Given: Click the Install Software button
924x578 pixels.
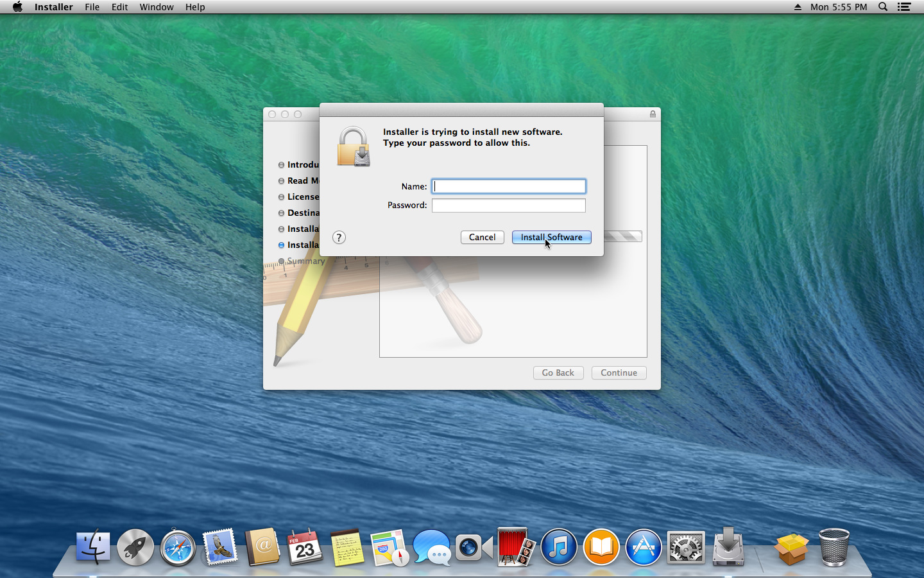Looking at the screenshot, I should 551,238.
